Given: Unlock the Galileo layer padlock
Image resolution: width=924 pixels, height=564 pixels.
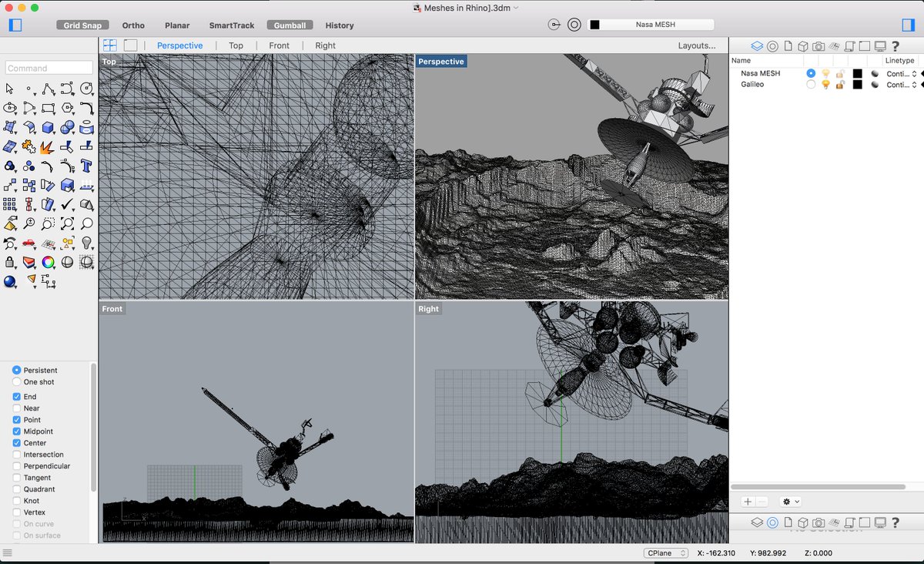Looking at the screenshot, I should (x=839, y=84).
